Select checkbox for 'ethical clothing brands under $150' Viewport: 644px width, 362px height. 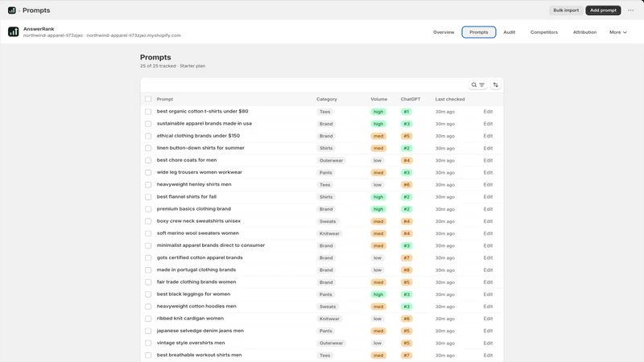click(x=148, y=136)
